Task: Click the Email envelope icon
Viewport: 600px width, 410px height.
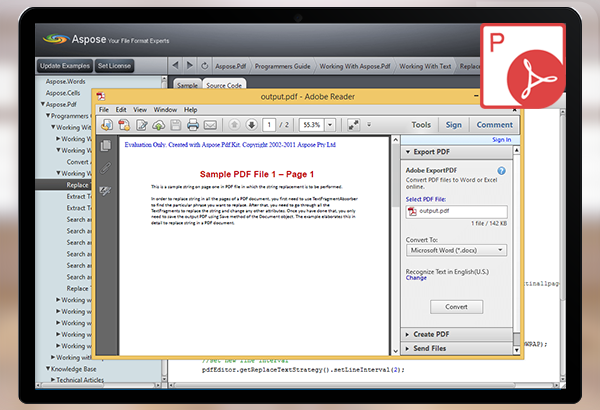Action: click(210, 125)
